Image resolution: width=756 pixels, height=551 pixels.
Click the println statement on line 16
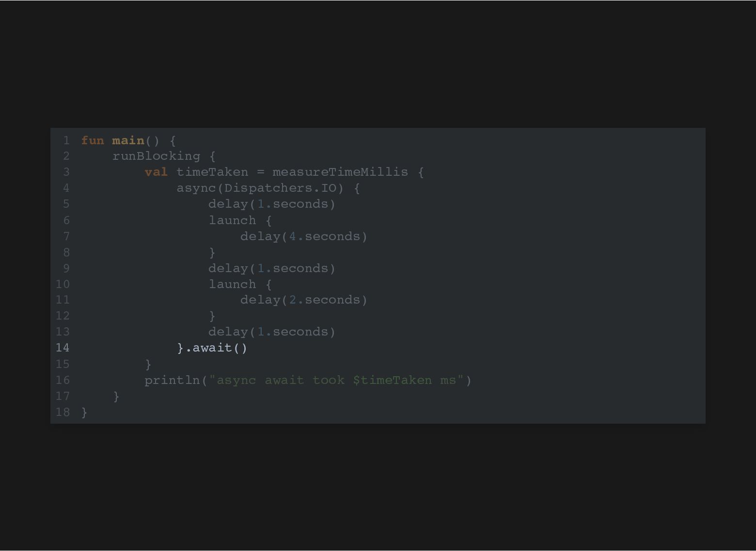click(308, 380)
